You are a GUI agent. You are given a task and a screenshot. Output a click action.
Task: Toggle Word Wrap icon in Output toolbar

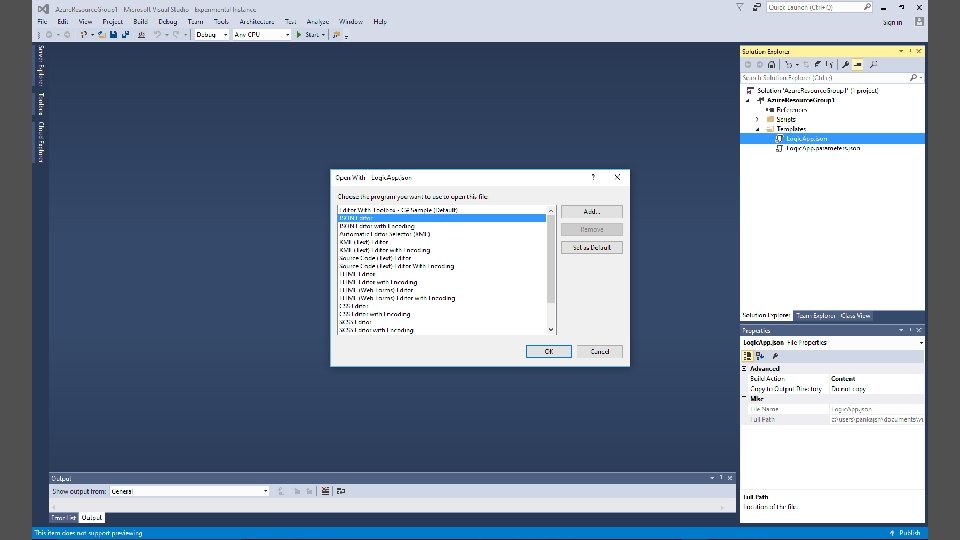pos(341,491)
